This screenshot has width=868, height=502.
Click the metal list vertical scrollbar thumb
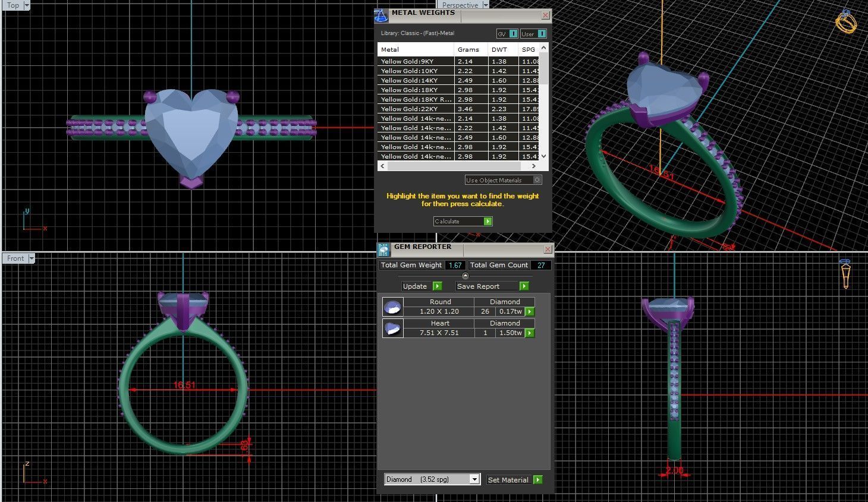[543, 69]
